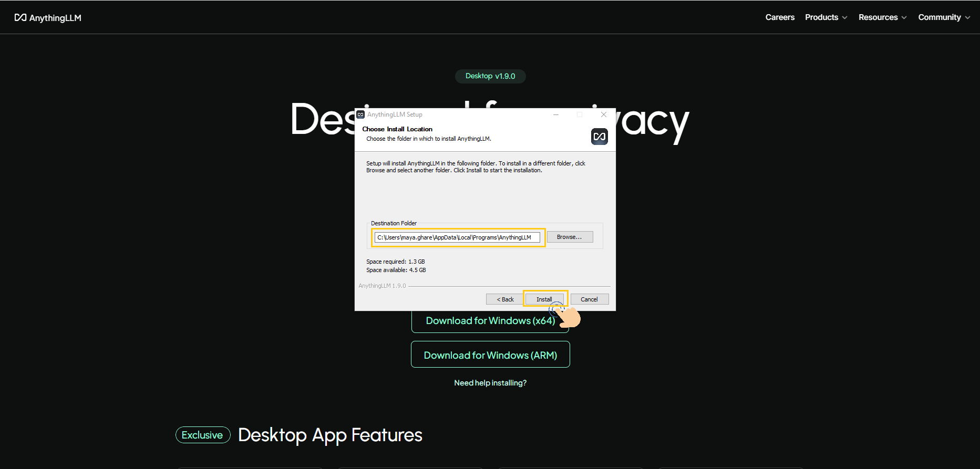Click the AnythingLLM logo in setup header
980x469 pixels.
pyautogui.click(x=600, y=137)
